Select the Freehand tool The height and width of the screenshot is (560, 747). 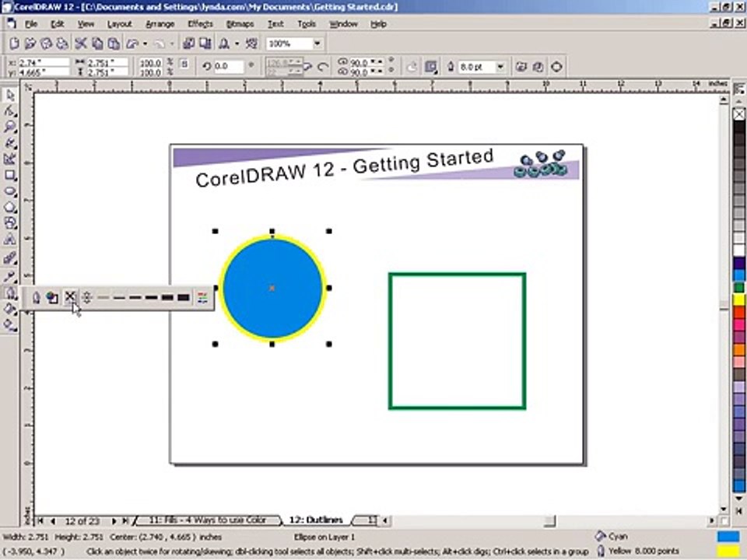(x=10, y=143)
